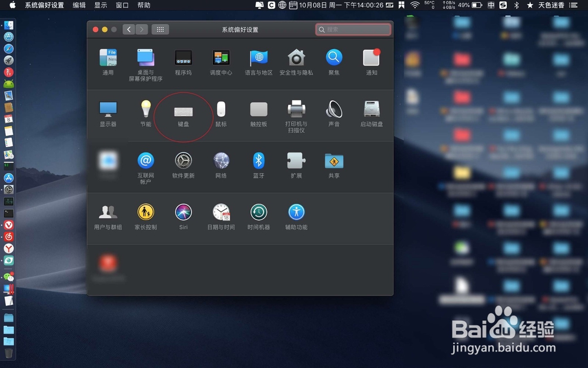The width and height of the screenshot is (588, 368).
Task: Open the 通用 (General) preference pane
Action: pyautogui.click(x=108, y=62)
